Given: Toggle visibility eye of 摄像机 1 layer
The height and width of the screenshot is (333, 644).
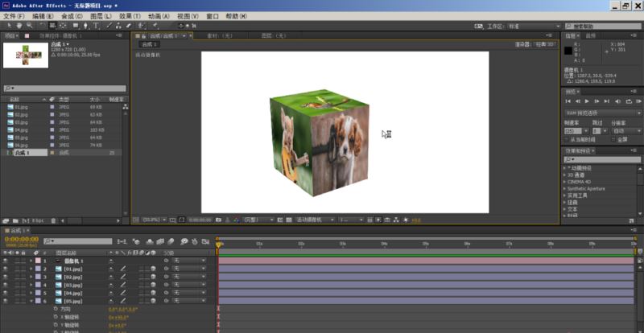Looking at the screenshot, I should click(x=6, y=261).
